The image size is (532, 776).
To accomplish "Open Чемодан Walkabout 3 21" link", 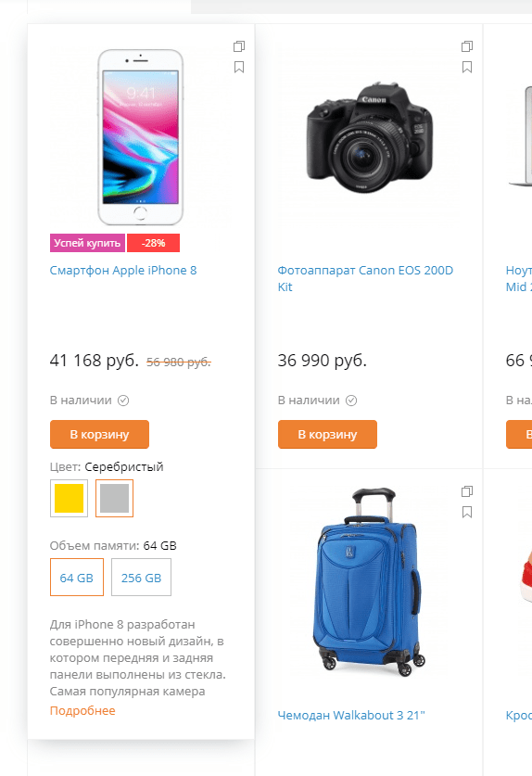I will pos(351,716).
